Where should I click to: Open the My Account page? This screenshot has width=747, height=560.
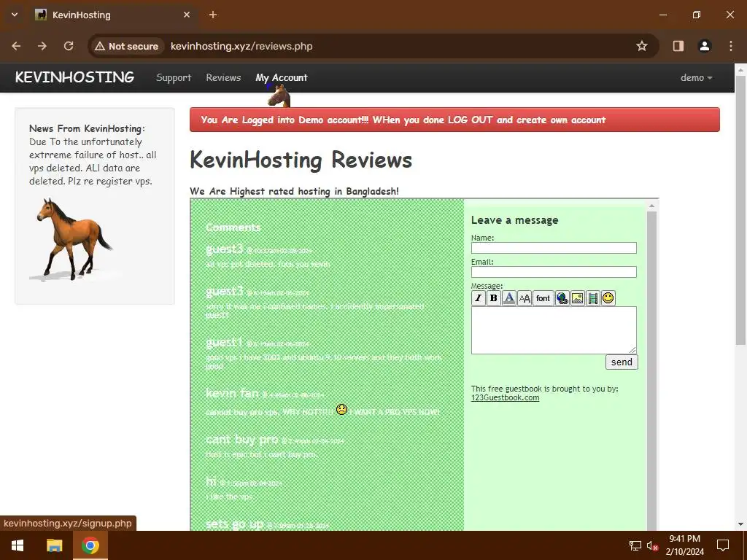[282, 77]
